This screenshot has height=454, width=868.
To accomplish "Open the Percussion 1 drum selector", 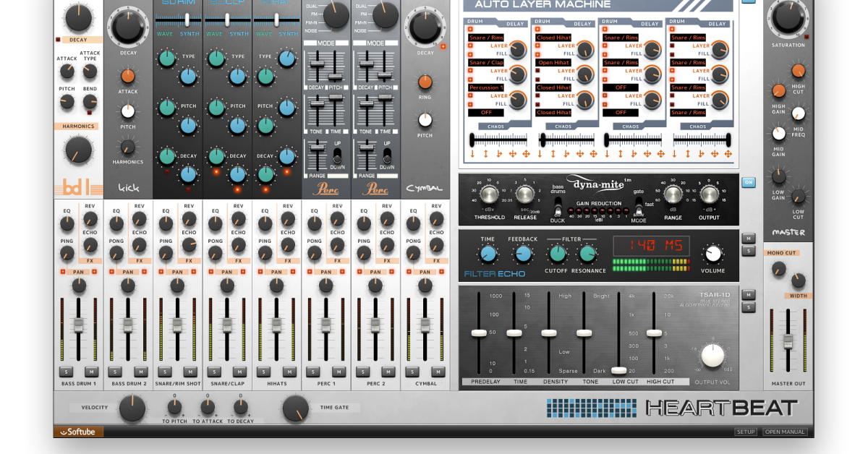I will 486,87.
